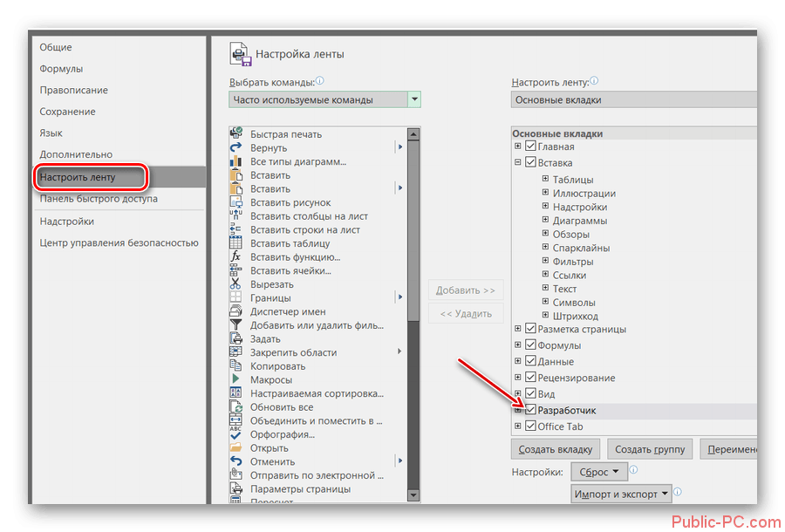The width and height of the screenshot is (785, 532).
Task: Click the Cut (Вырезать) scissors icon
Action: pos(235,284)
